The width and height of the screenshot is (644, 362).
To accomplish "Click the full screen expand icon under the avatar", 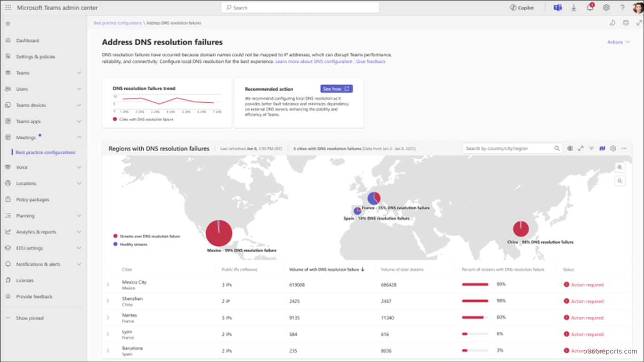I will (x=639, y=23).
